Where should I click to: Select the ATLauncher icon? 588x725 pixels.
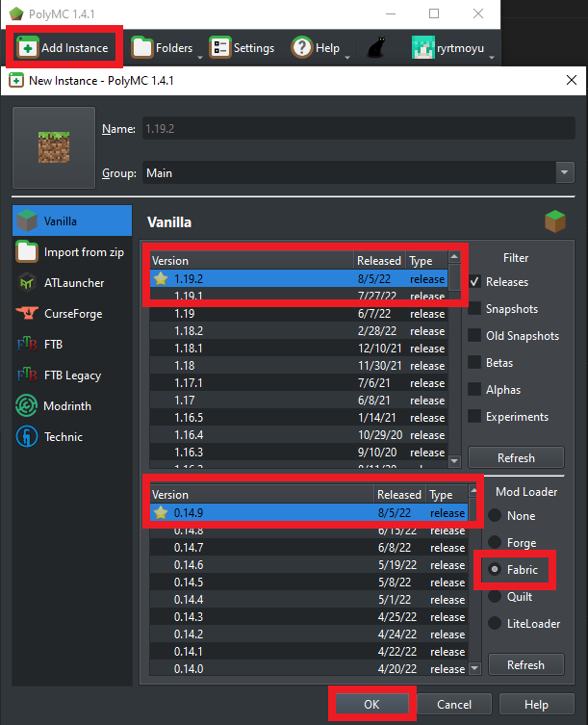[x=27, y=282]
